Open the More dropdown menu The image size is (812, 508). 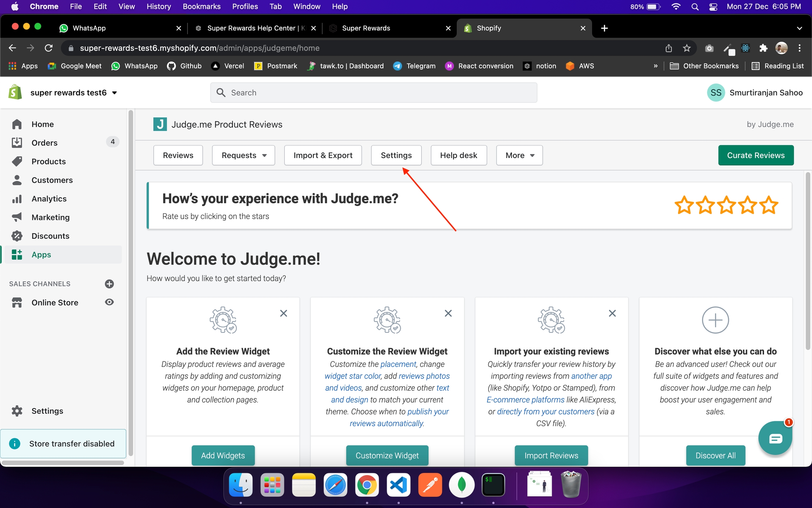coord(519,155)
